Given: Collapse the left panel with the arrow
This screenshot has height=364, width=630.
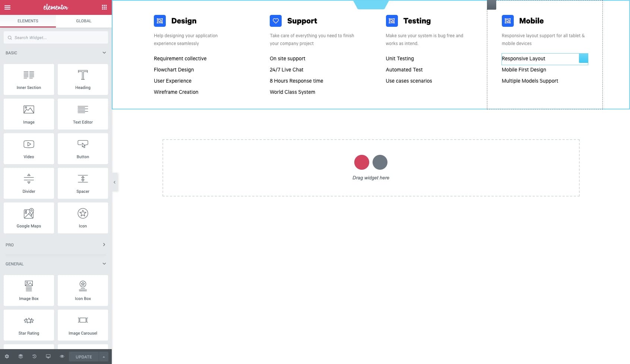Looking at the screenshot, I should [114, 182].
